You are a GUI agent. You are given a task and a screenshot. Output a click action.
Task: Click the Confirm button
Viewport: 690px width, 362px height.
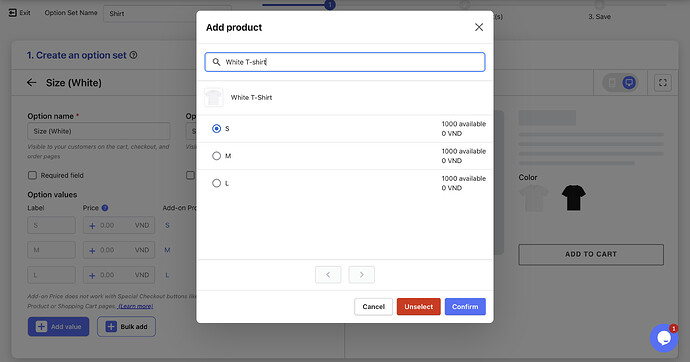coord(465,307)
